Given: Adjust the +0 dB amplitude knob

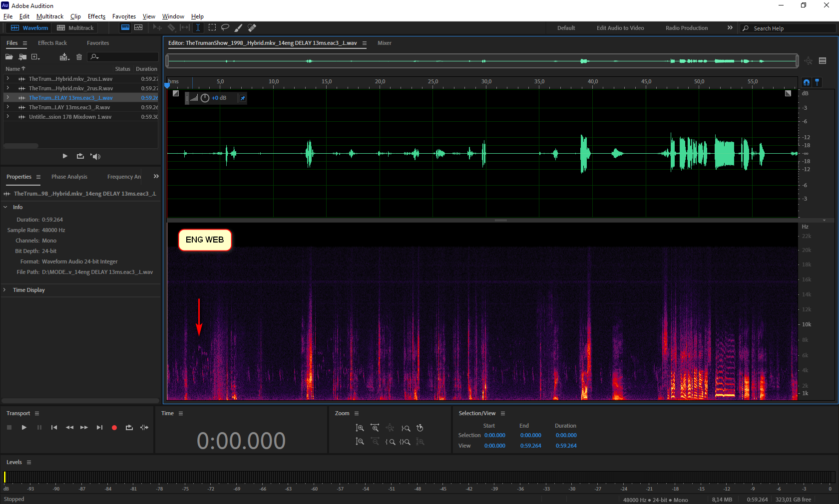Looking at the screenshot, I should click(x=205, y=98).
